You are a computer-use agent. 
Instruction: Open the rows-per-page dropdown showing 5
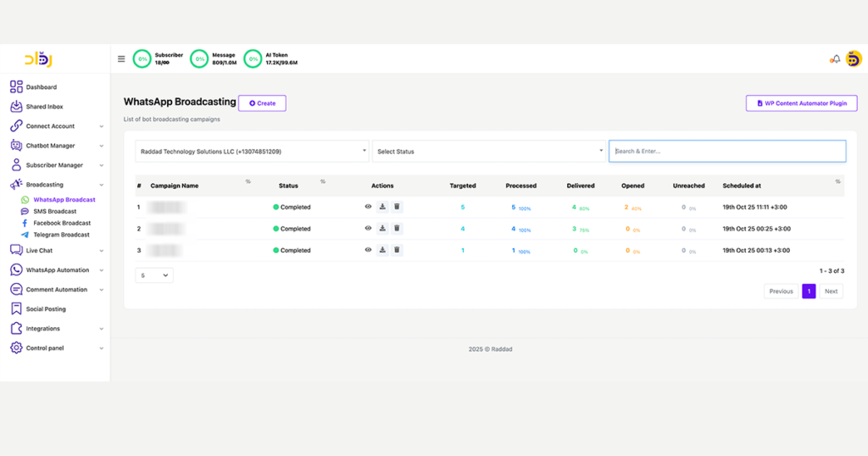click(x=154, y=275)
